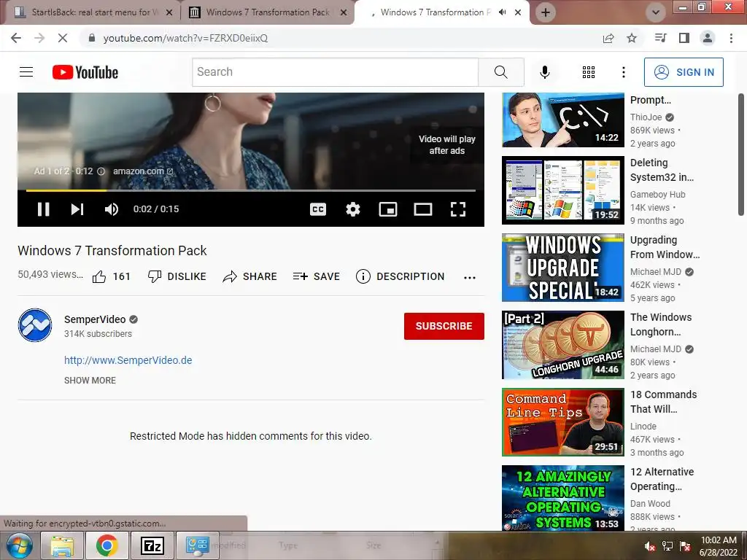Toggle closed captions CC button
Viewport: 747px width, 560px height.
pos(318,209)
